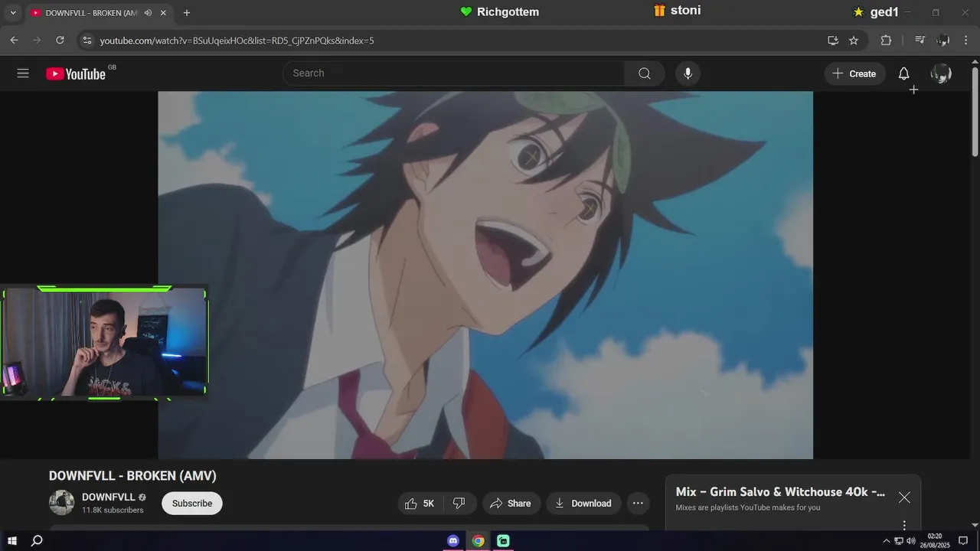Screen dimensions: 980x551
Task: Click the page vertical scrollbar
Action: (x=975, y=112)
